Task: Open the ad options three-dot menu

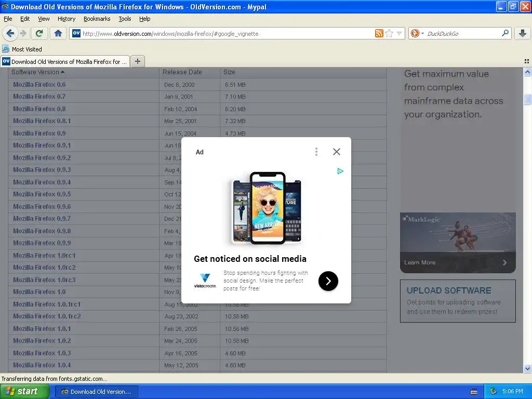Action: 316,152
